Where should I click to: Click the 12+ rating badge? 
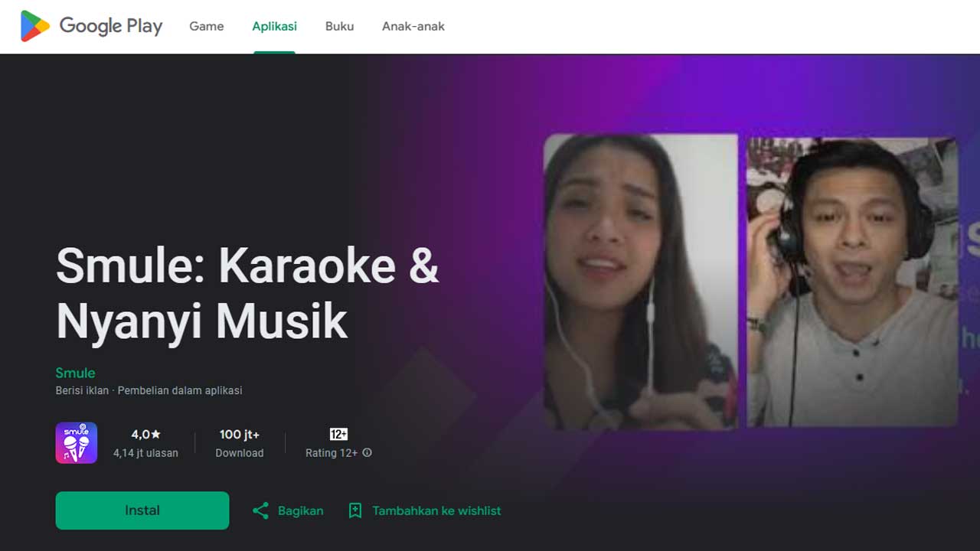coord(338,434)
